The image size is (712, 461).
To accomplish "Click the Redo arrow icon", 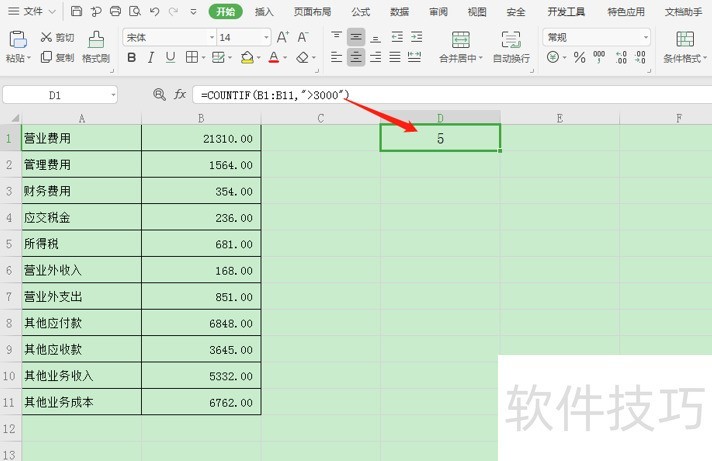I will (173, 11).
